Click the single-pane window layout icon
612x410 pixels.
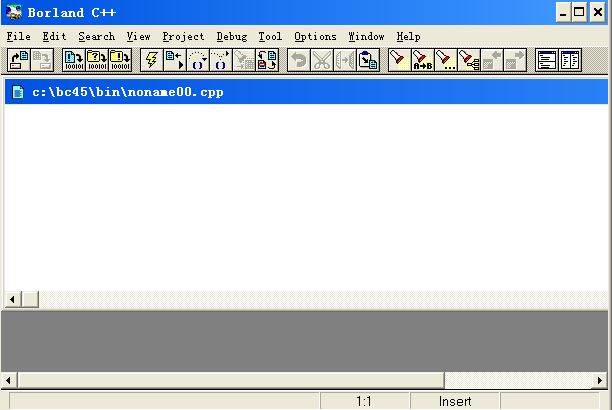(547, 60)
